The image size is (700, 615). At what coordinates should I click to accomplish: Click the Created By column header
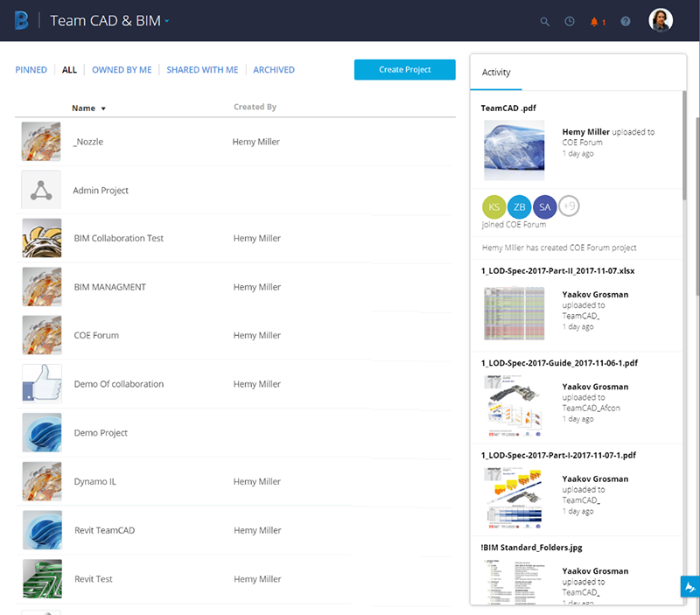[x=255, y=107]
